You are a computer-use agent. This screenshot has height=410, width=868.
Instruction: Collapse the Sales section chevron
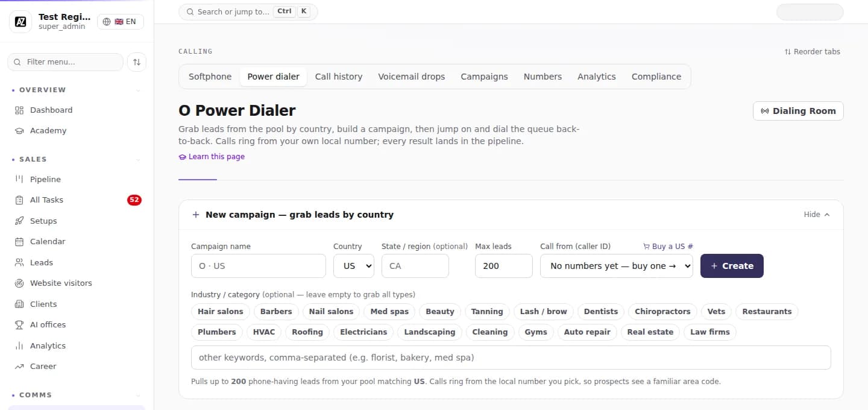pyautogui.click(x=138, y=160)
